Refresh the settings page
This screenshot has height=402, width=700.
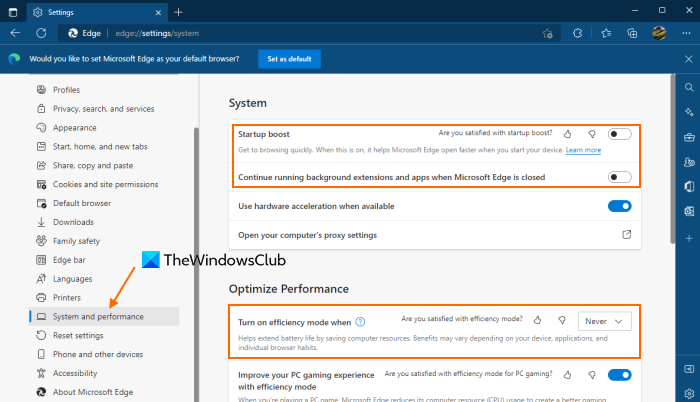[41, 33]
